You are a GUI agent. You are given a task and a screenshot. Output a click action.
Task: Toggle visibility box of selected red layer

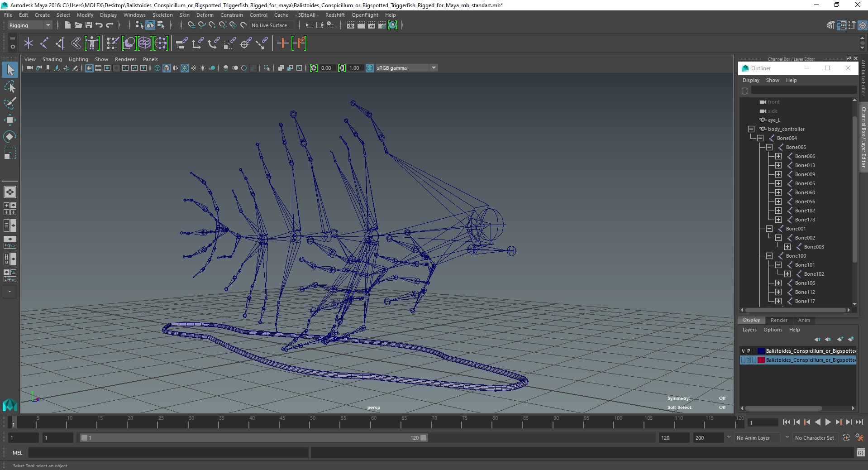(x=743, y=360)
